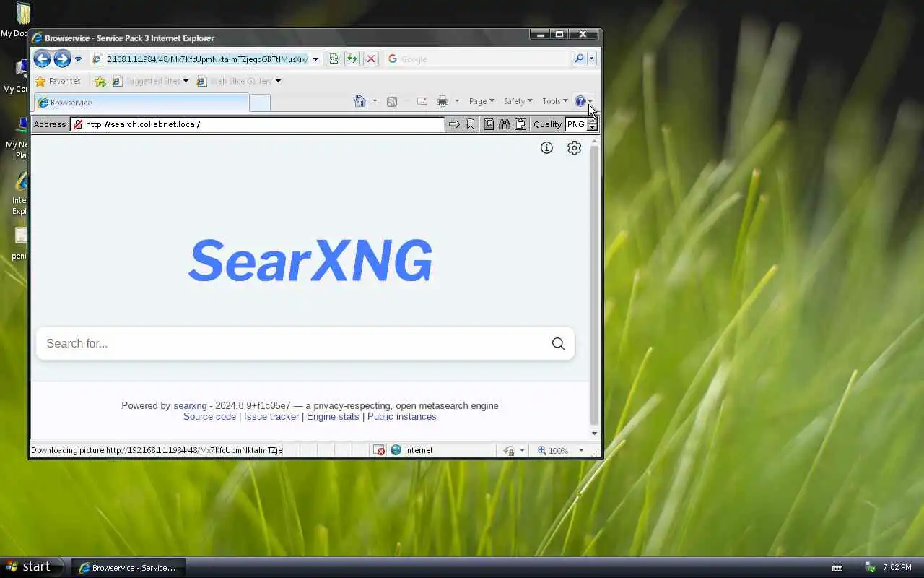Click the RSS feeds icon
924x578 pixels.
pos(392,101)
